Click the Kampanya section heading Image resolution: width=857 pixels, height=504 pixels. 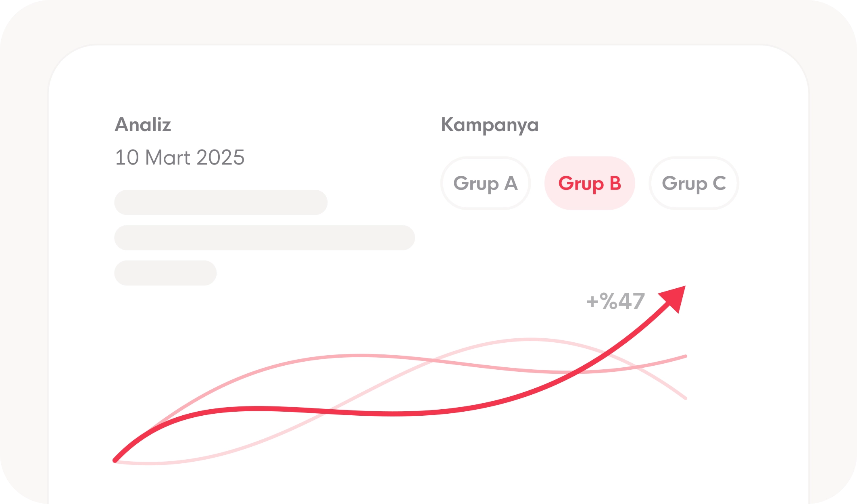490,125
